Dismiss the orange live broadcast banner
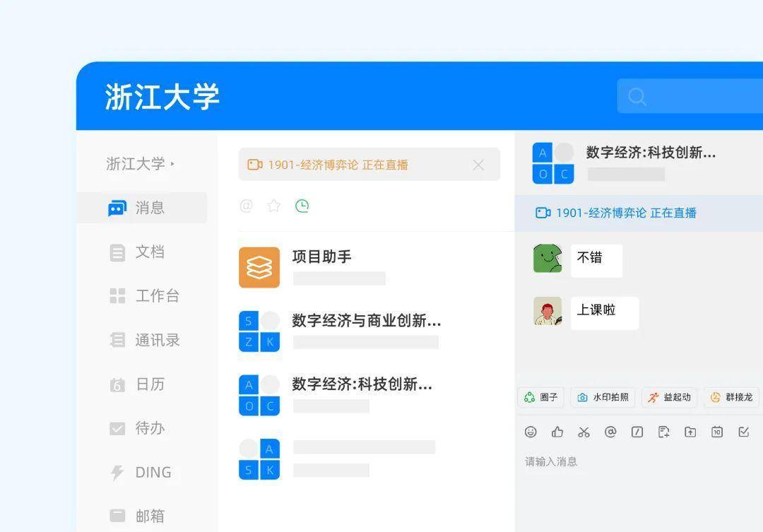The height and width of the screenshot is (532, 763). click(x=478, y=165)
